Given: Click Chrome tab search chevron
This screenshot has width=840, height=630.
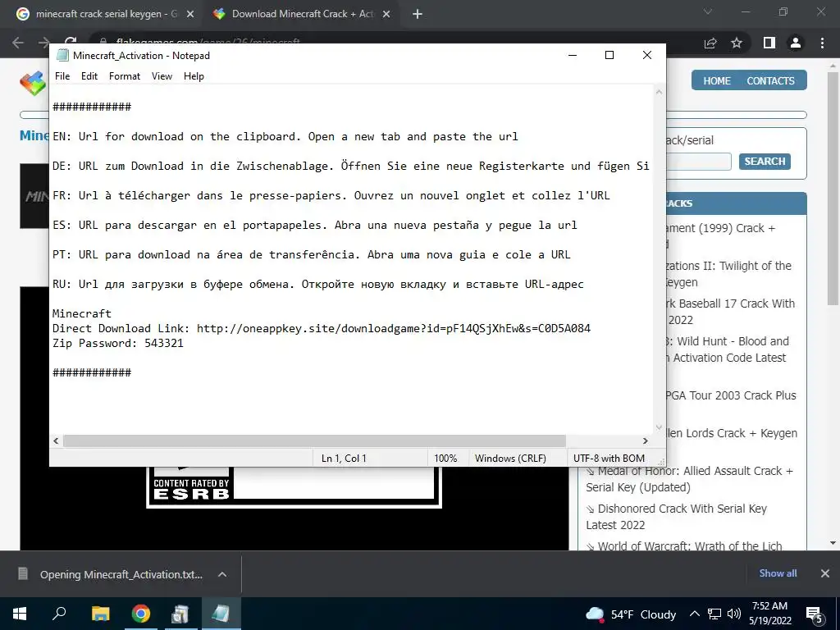Looking at the screenshot, I should [708, 11].
